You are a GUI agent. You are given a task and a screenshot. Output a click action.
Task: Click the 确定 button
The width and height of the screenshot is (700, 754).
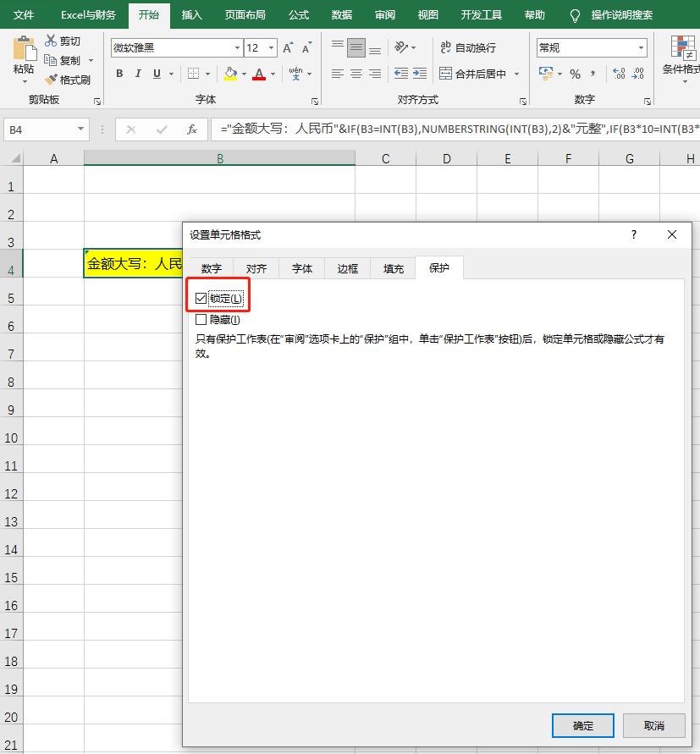[x=582, y=725]
